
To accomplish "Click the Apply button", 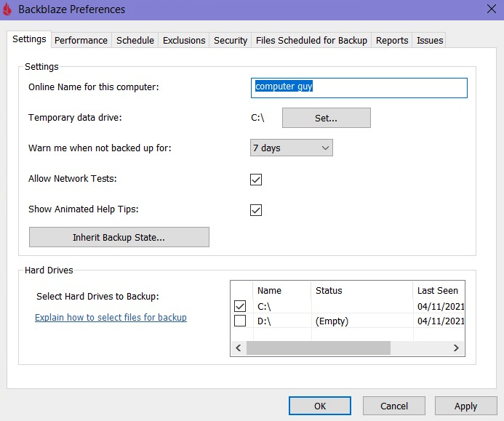I will click(x=465, y=406).
